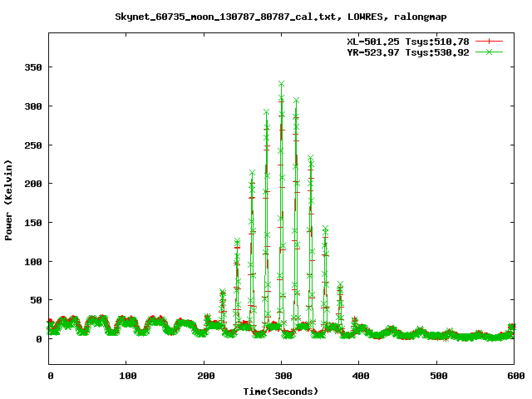The image size is (532, 399).
Task: Click legend entry YR-523.97 Tsys:530.92
Action: (x=408, y=52)
